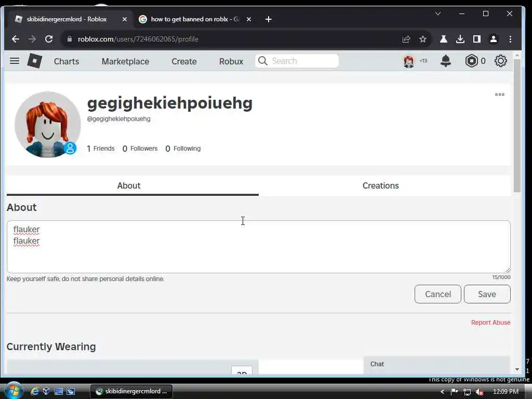Switch to the Creations tab
The width and height of the screenshot is (532, 399).
381,185
